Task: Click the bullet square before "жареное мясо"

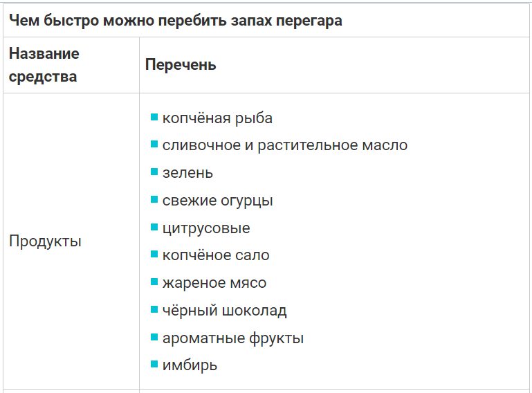Action: (154, 282)
